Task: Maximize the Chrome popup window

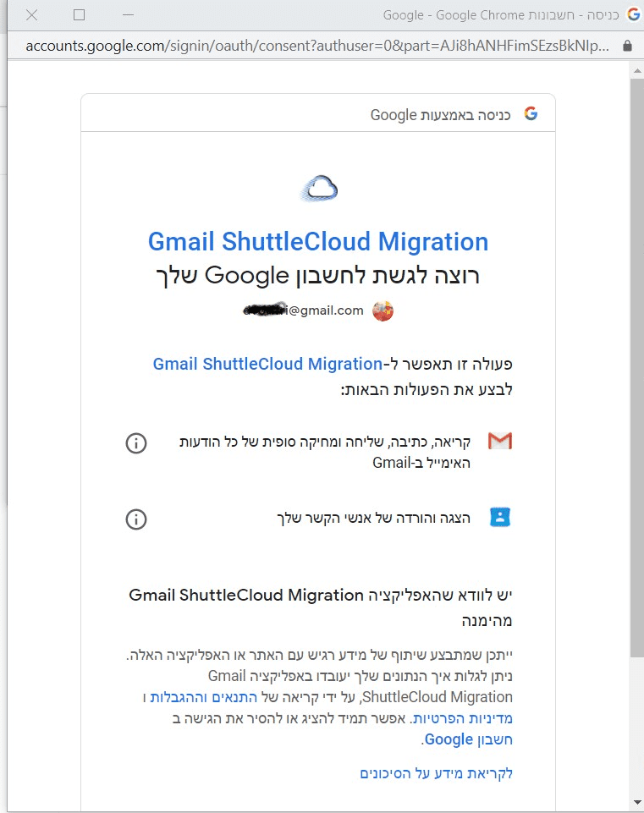Action: coord(80,14)
